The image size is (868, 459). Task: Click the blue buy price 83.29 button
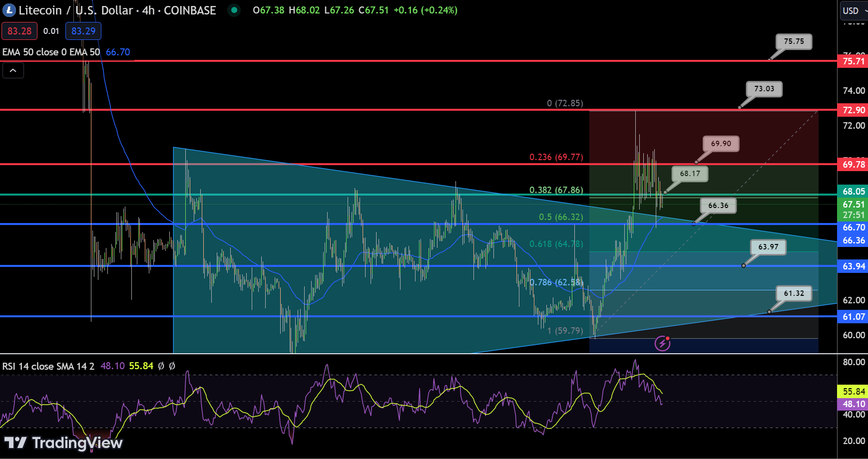[83, 31]
